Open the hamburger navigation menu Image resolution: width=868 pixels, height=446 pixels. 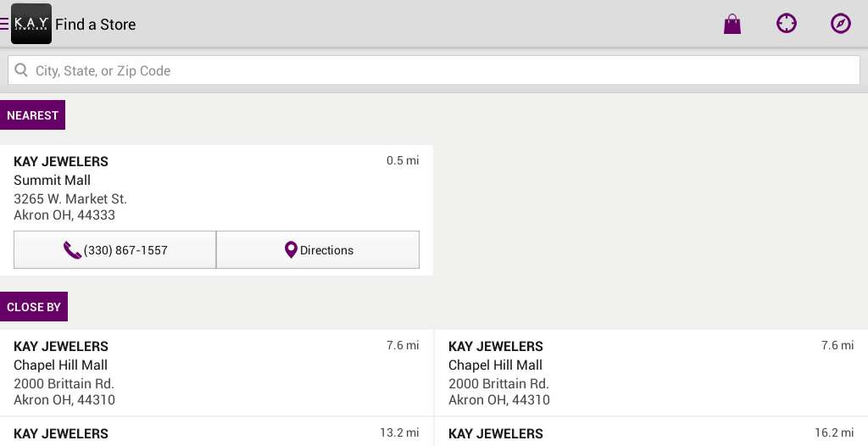(x=4, y=24)
